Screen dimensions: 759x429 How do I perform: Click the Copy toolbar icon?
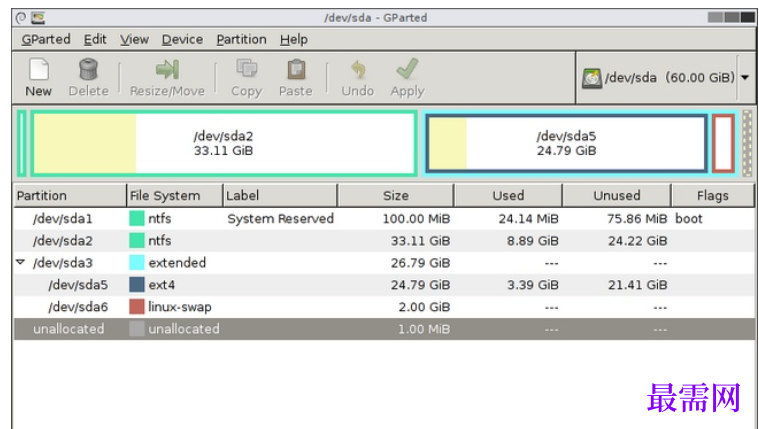point(246,69)
